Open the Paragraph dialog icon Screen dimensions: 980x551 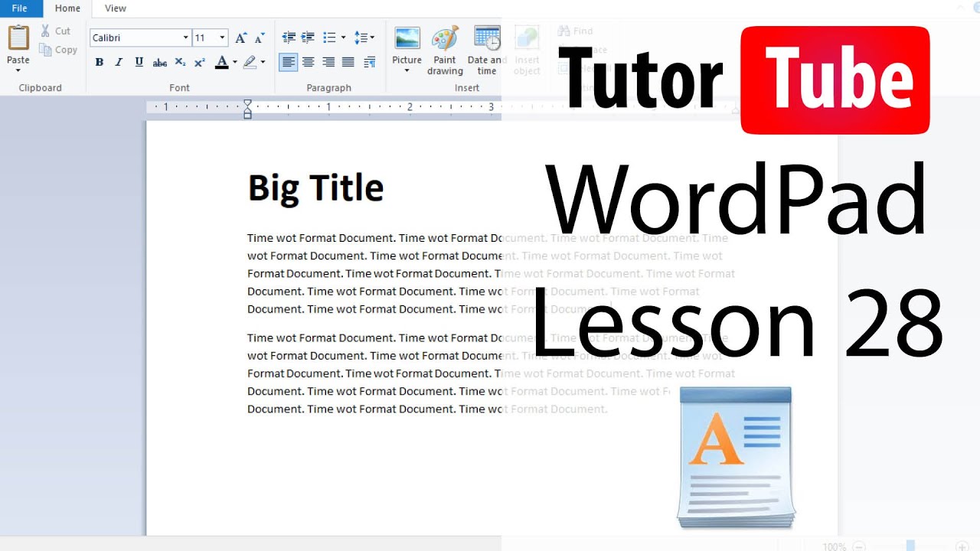370,63
